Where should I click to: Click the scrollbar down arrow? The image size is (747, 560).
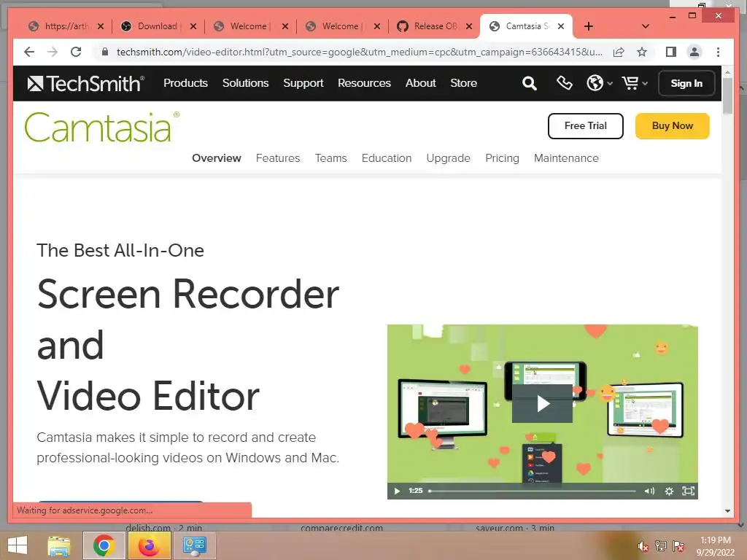click(727, 511)
